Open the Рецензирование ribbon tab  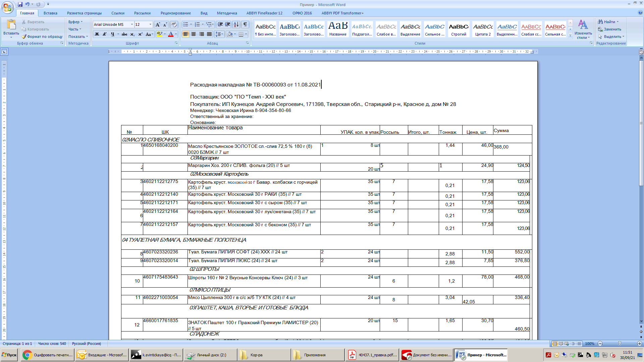click(175, 13)
